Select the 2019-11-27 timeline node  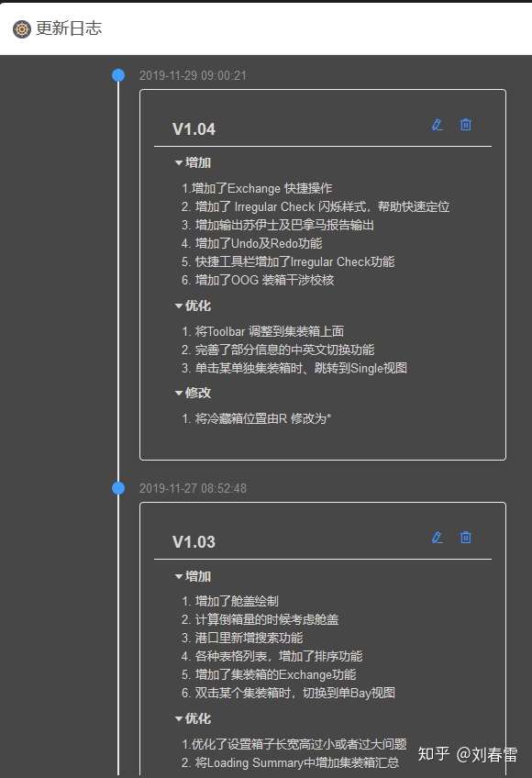point(118,488)
